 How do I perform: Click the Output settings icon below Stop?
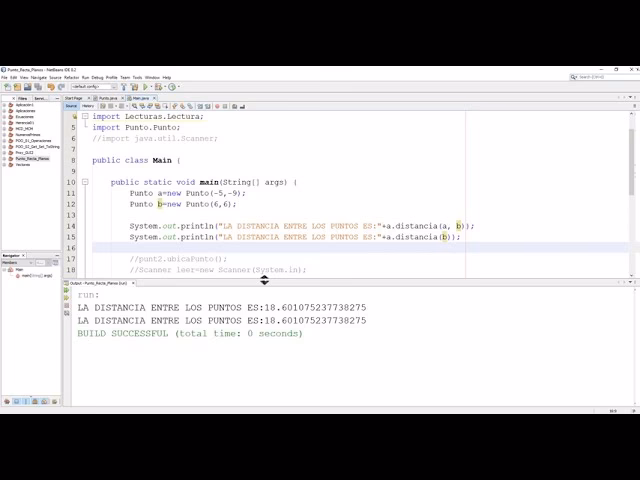67,313
